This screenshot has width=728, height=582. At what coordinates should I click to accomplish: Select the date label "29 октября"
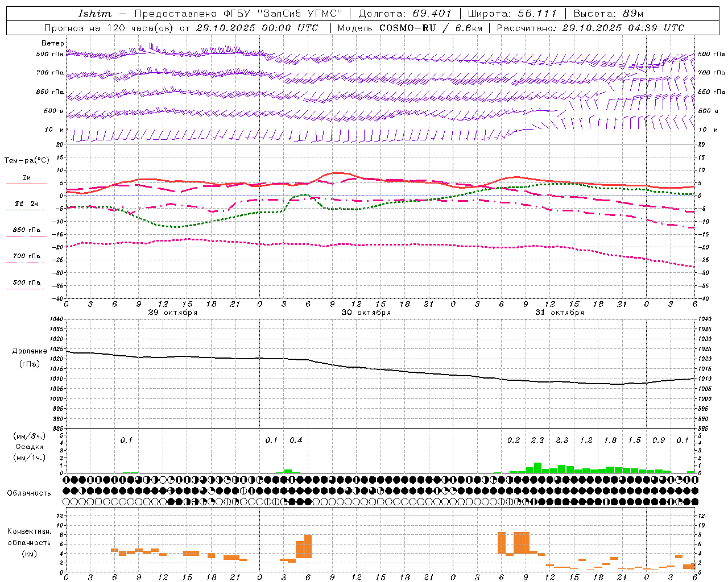click(173, 313)
